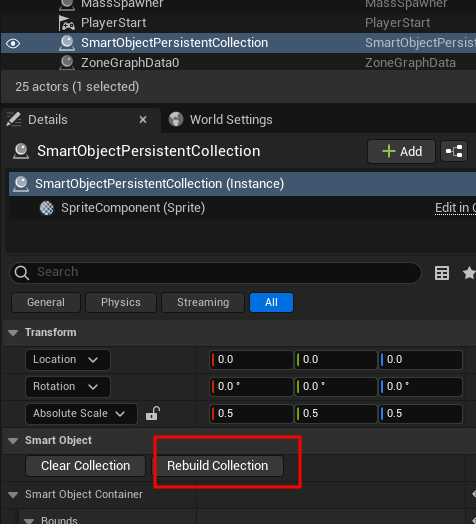Switch to the World Settings tab
The height and width of the screenshot is (524, 476).
221,120
